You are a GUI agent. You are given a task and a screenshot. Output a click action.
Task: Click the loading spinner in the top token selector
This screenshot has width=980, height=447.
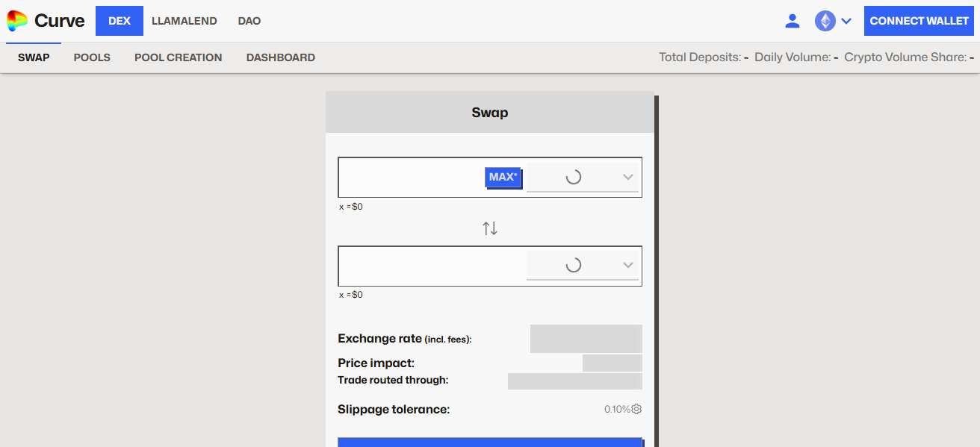(x=574, y=177)
